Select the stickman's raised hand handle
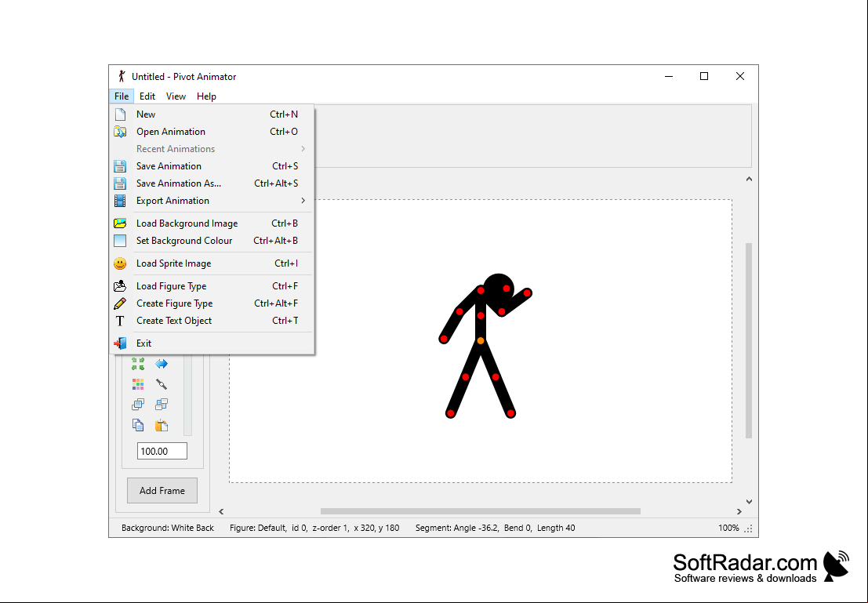The image size is (868, 603). 528,293
